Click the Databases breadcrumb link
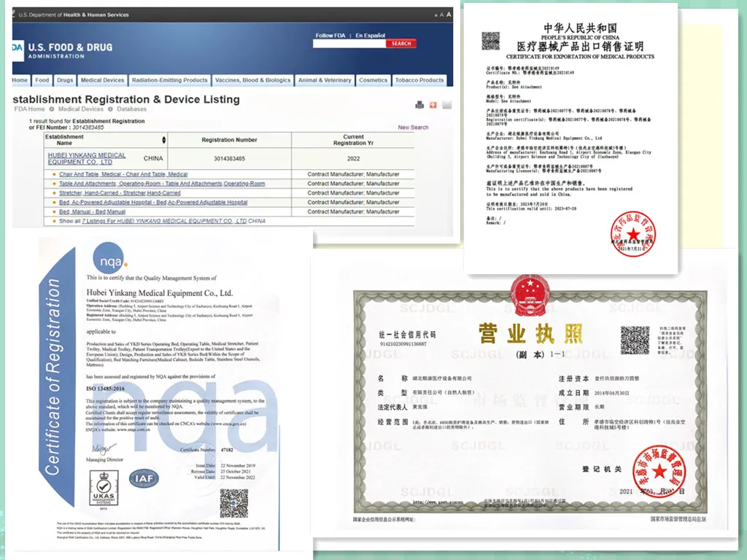This screenshot has height=560, width=747. pos(131,109)
